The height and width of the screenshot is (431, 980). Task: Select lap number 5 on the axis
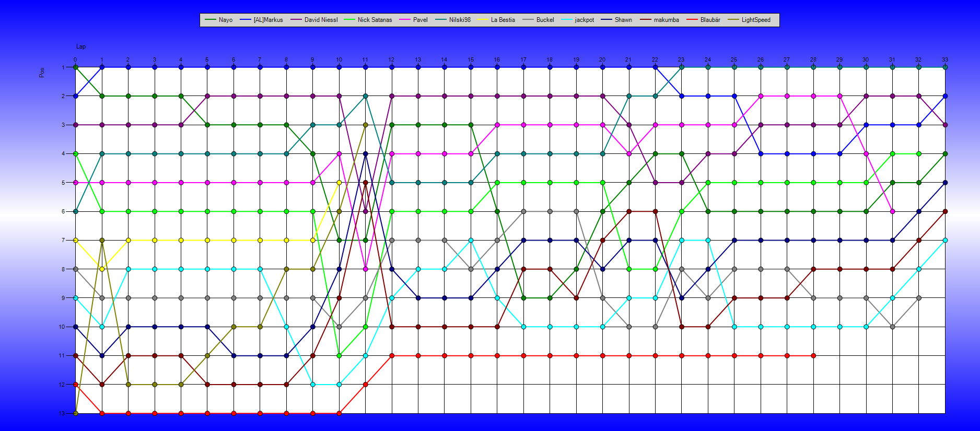coord(207,59)
